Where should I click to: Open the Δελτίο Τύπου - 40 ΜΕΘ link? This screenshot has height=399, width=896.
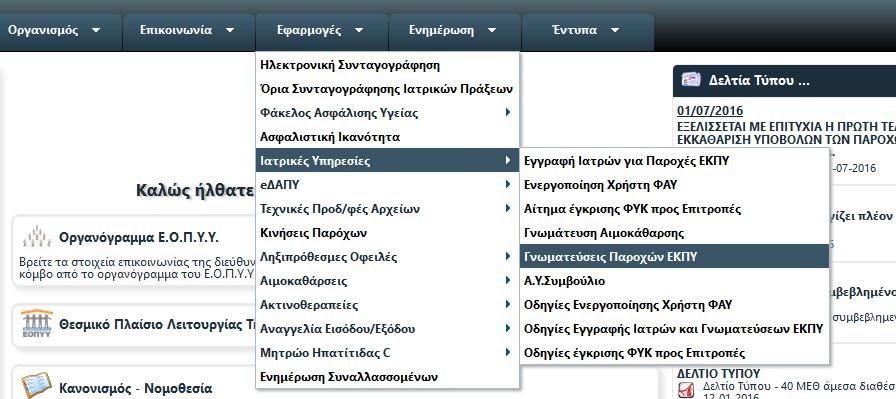click(799, 386)
